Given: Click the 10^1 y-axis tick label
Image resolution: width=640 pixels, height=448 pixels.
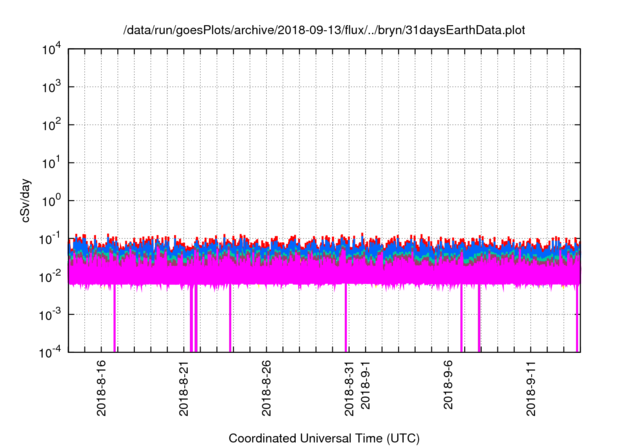Looking at the screenshot, I should pyautogui.click(x=52, y=163).
